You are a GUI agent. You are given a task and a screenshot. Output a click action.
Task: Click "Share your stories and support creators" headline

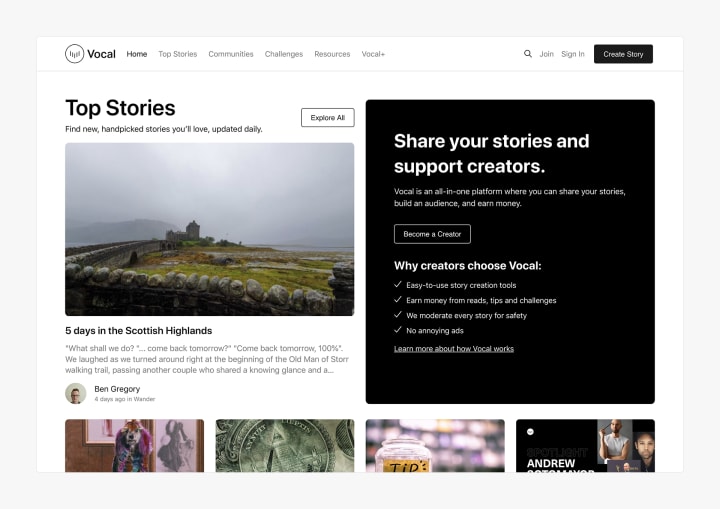[491, 153]
